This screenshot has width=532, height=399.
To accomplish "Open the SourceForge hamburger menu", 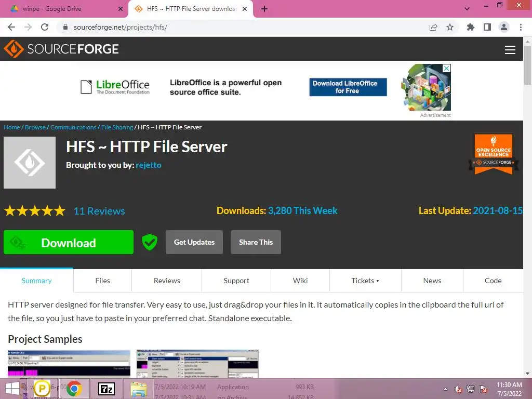I will click(510, 50).
